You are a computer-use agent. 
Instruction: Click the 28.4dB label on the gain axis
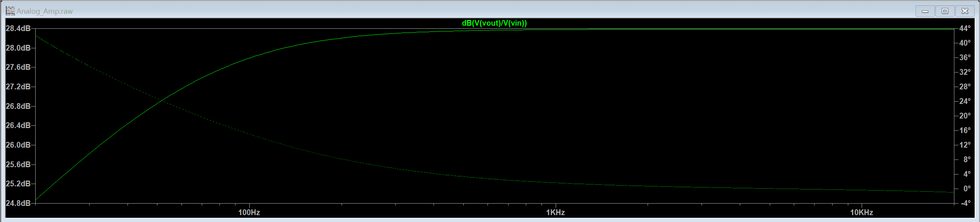[x=18, y=28]
